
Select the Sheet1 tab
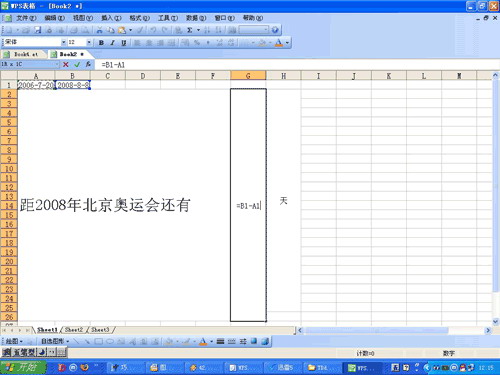click(47, 330)
